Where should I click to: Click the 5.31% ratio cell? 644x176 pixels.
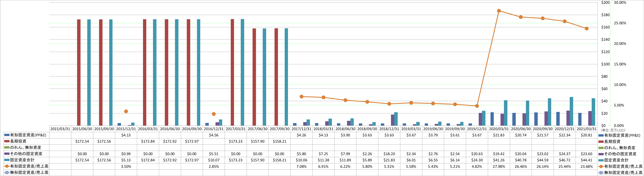click(389, 166)
